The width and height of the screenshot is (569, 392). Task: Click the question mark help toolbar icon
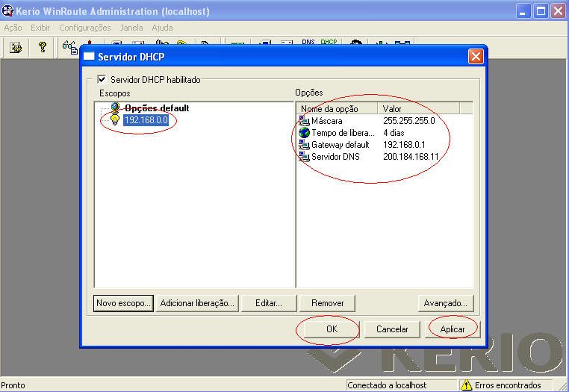(43, 46)
